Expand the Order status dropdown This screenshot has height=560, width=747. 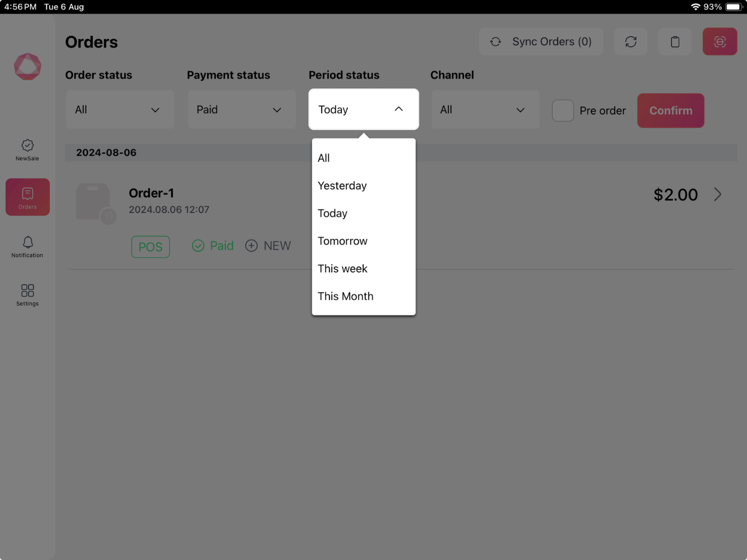[120, 109]
